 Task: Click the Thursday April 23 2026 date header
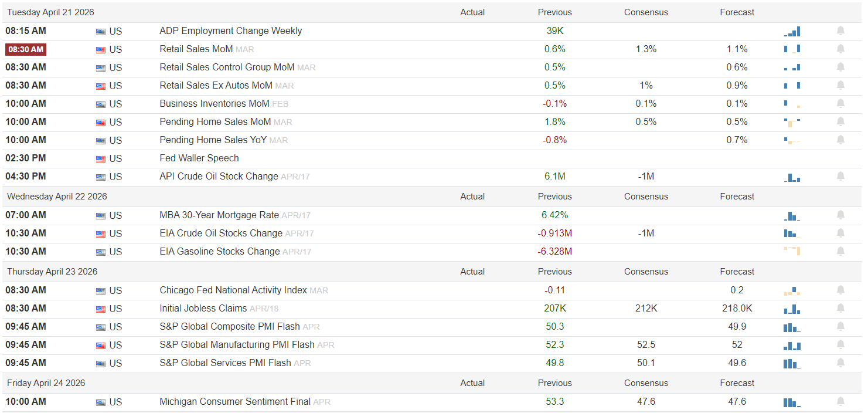(x=52, y=272)
